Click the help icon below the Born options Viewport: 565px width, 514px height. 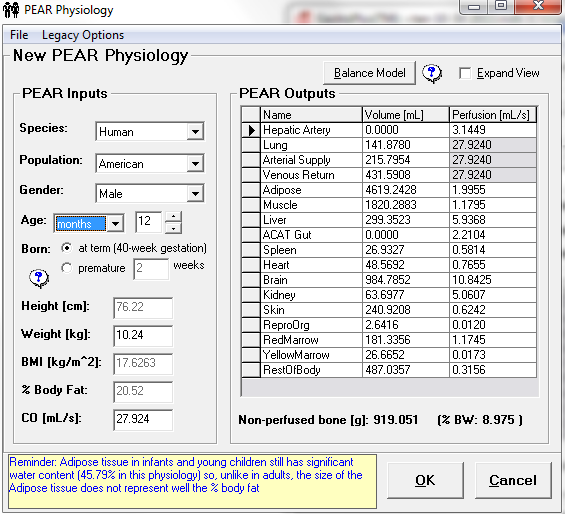39,278
